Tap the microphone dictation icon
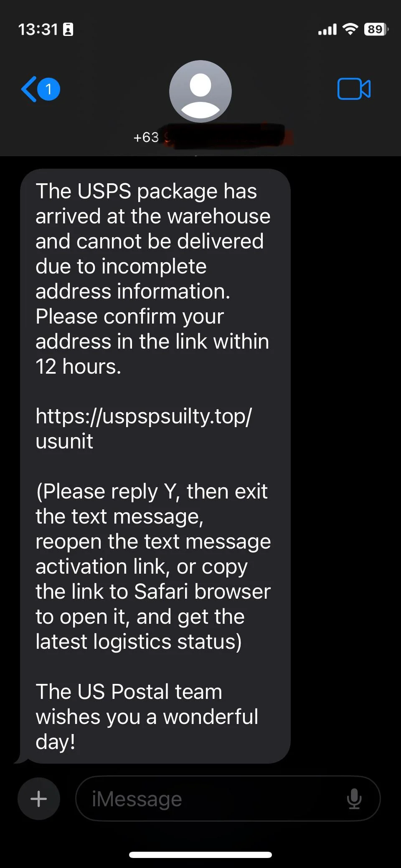Screen dimensions: 401x868 [354, 799]
